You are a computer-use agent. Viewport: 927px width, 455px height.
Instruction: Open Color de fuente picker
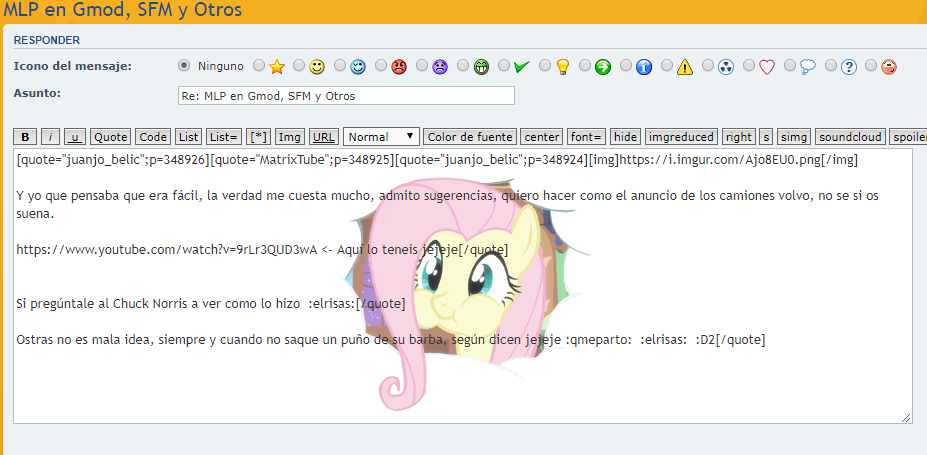tap(470, 137)
